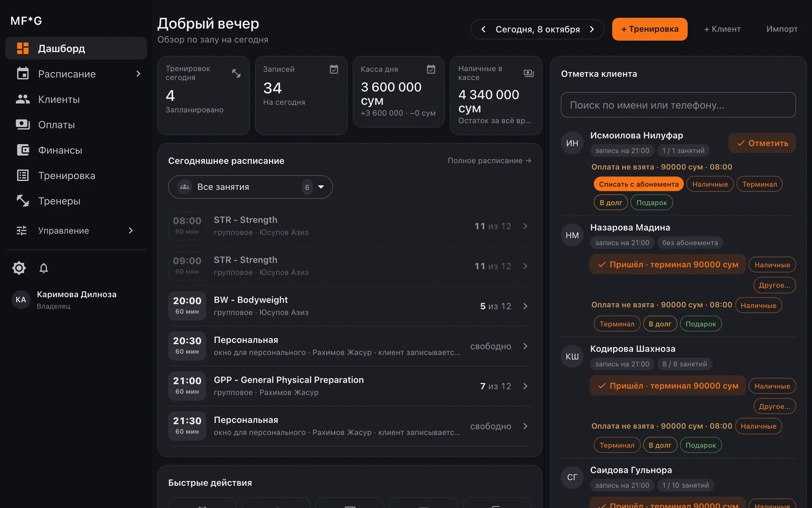Open the Финансы menu item
The height and width of the screenshot is (508, 812).
pos(76,150)
